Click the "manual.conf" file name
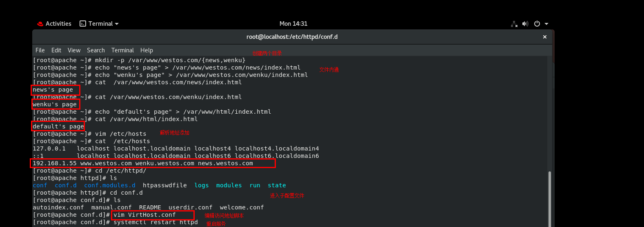644x227 pixels. (x=111, y=207)
